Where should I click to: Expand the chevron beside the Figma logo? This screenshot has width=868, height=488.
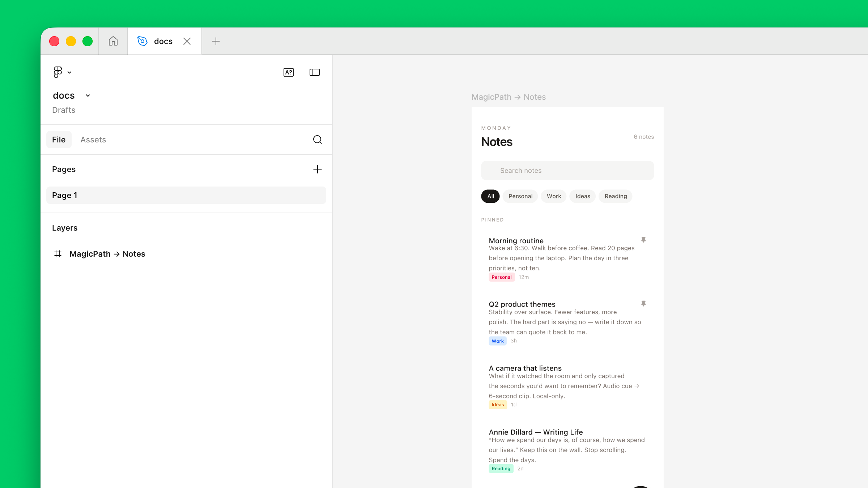[x=69, y=73]
